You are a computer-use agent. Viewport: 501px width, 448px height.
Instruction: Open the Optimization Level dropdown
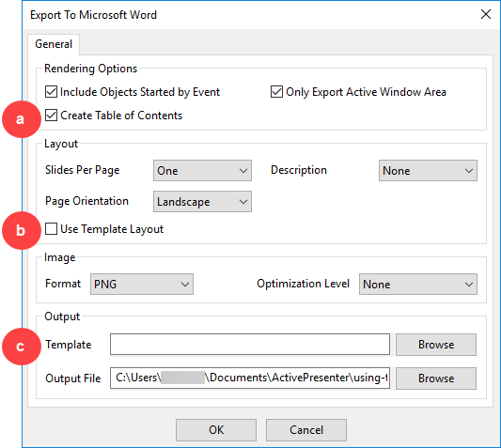pos(418,284)
